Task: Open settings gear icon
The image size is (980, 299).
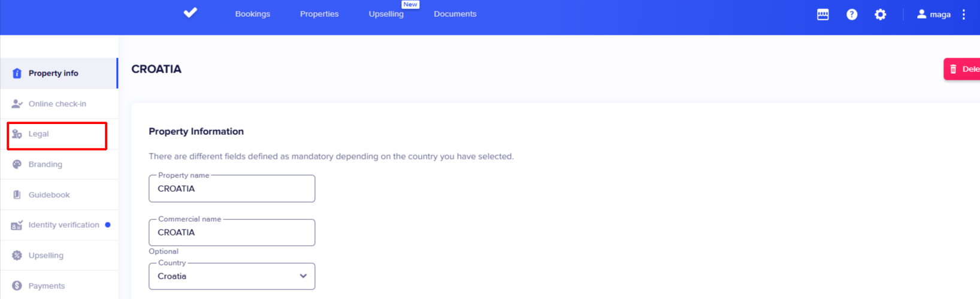Action: 880,14
